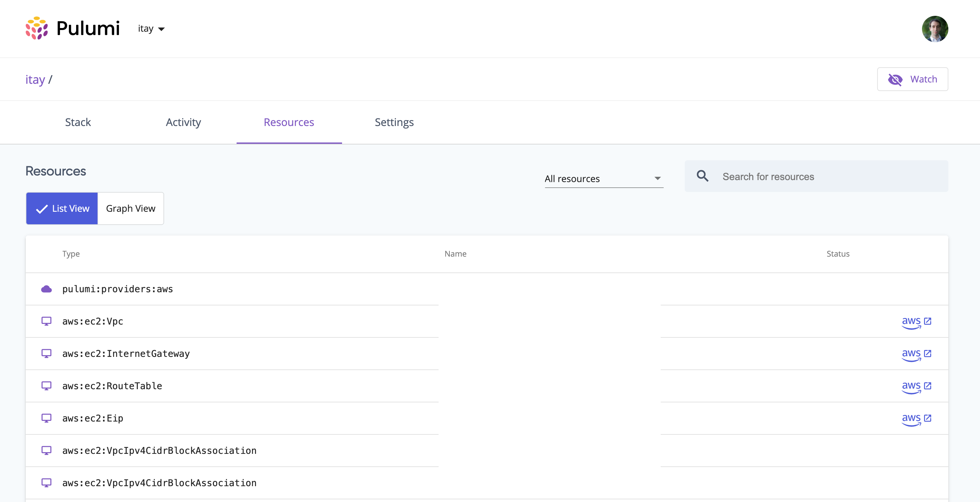980x502 pixels.
Task: Select List View toggle
Action: pos(62,208)
